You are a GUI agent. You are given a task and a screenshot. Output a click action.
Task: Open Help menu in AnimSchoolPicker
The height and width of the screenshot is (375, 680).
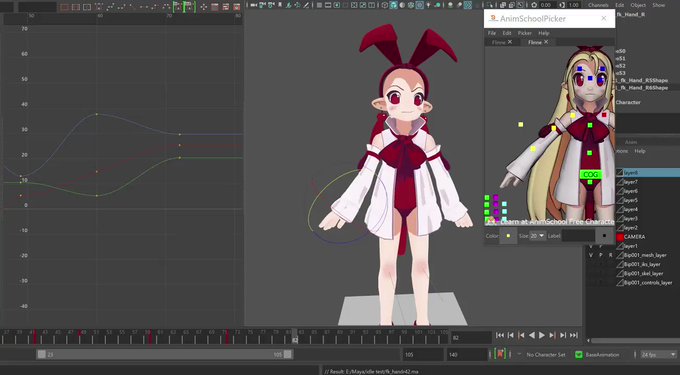pos(543,33)
